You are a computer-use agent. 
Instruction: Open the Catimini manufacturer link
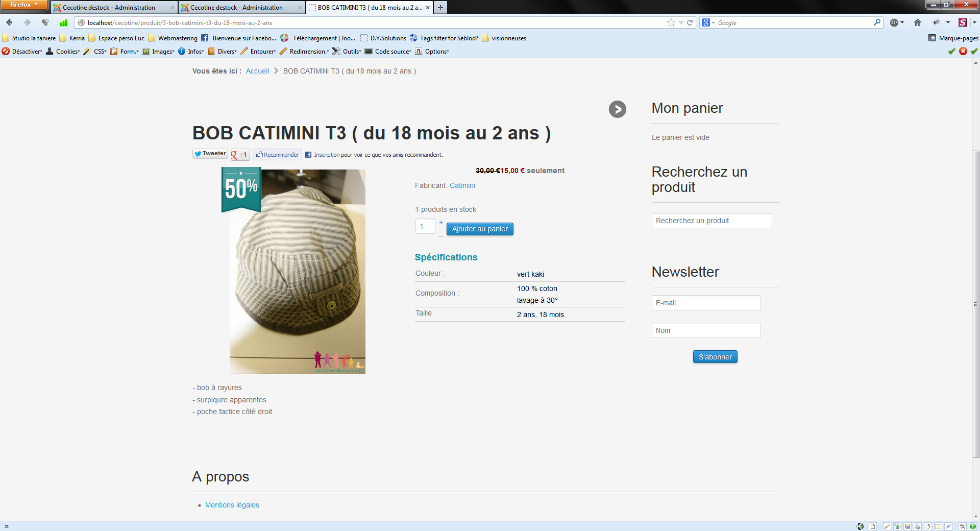[x=462, y=185]
